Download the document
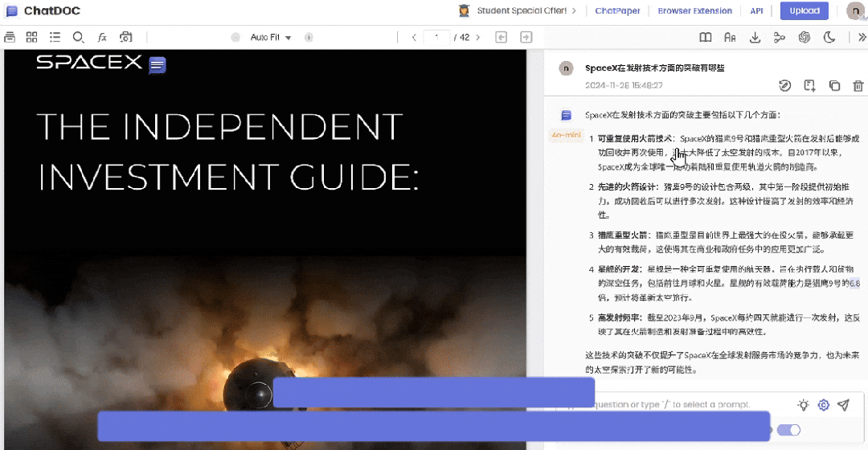 coord(755,37)
